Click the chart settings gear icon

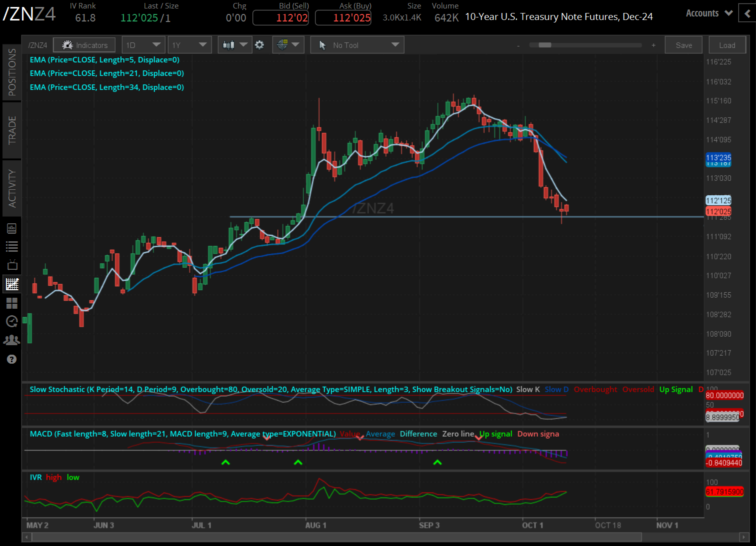[x=259, y=44]
